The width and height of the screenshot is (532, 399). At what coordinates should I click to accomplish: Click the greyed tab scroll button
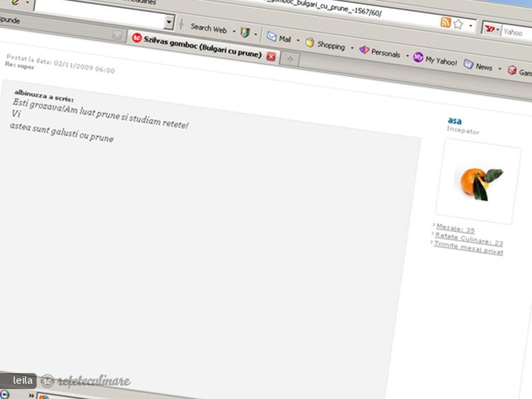tap(118, 35)
